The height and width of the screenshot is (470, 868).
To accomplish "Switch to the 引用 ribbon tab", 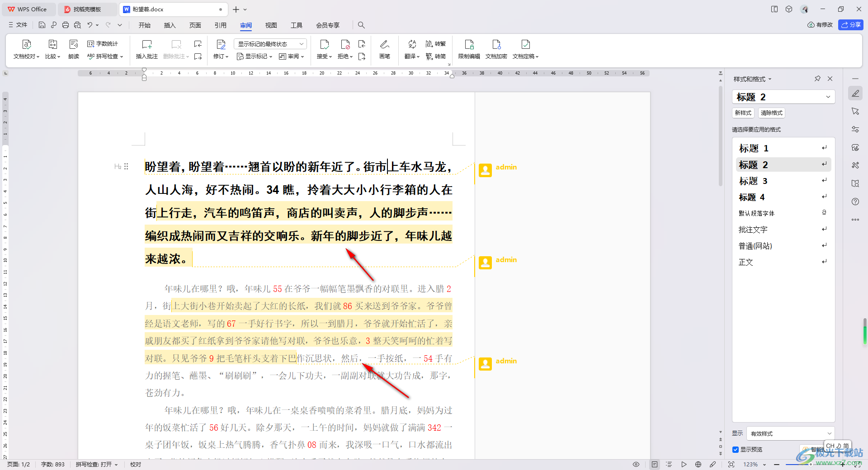I will point(221,25).
